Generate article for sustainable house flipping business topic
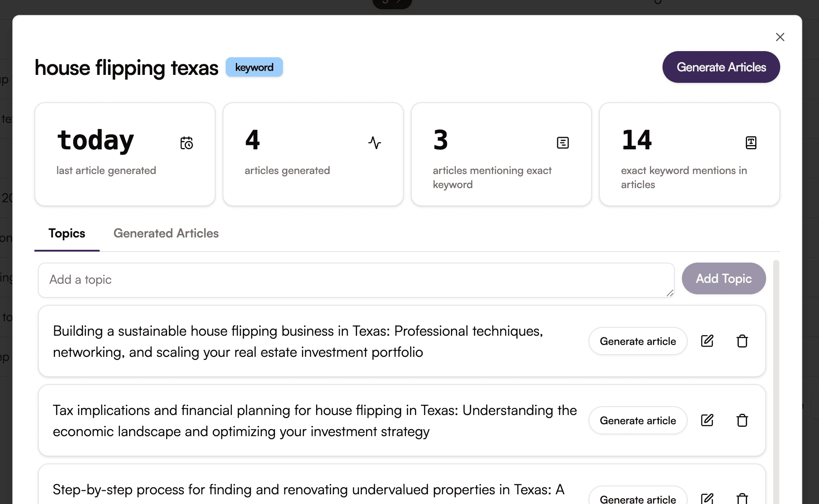Viewport: 819px width, 504px height. pyautogui.click(x=638, y=341)
